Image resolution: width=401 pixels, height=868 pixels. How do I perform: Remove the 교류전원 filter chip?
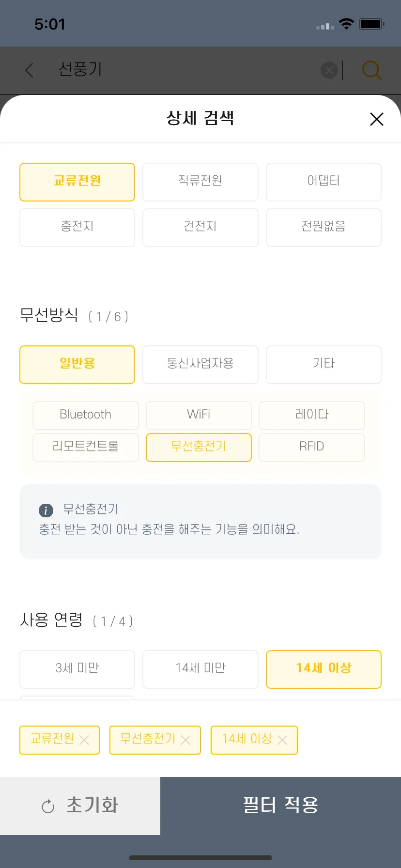84,740
